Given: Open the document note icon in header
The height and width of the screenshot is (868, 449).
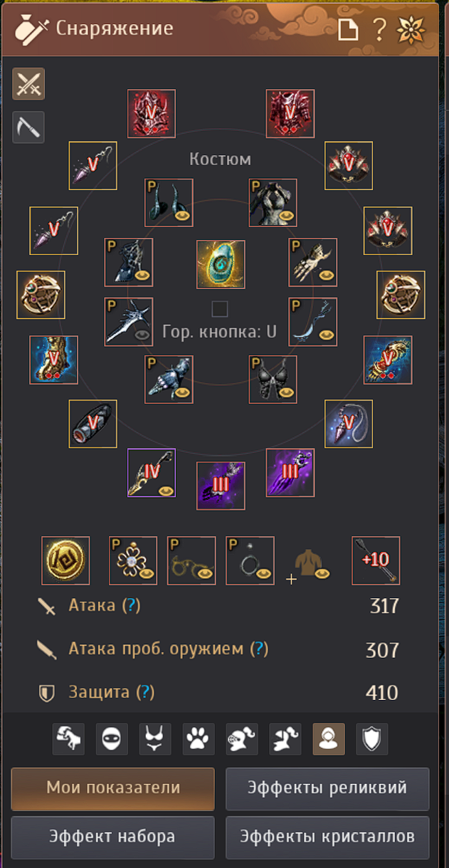Looking at the screenshot, I should point(348,30).
